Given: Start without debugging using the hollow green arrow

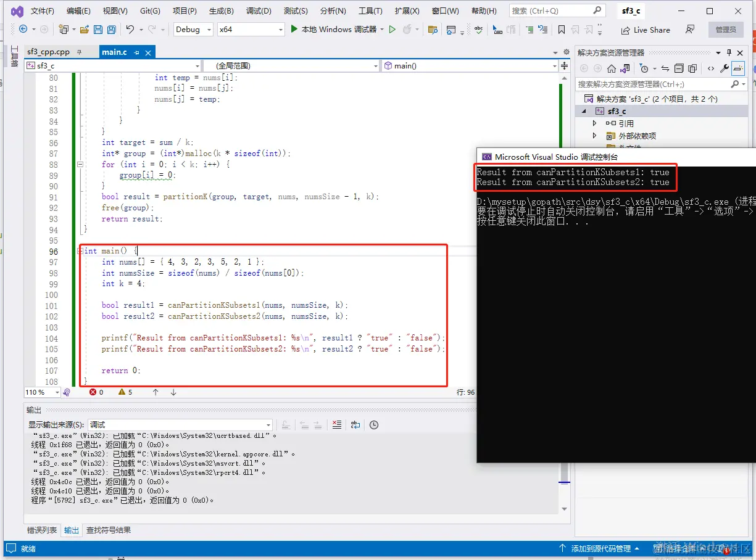Looking at the screenshot, I should (393, 30).
